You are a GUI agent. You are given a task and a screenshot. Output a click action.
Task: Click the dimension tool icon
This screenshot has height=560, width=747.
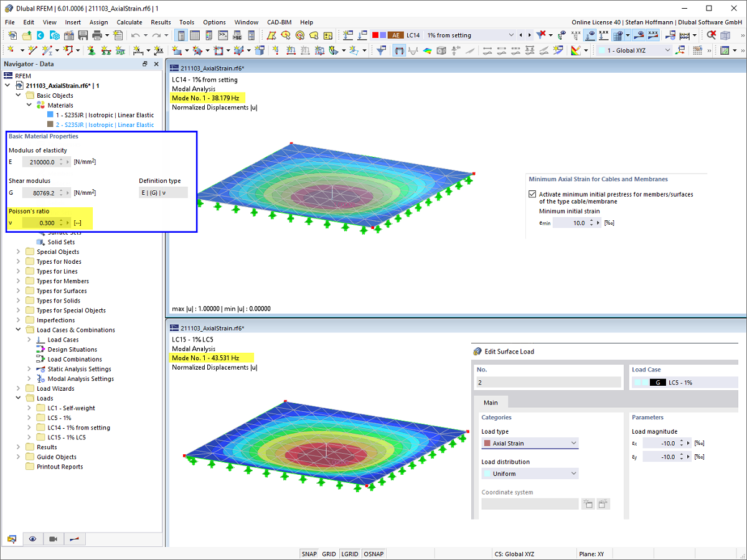coord(137,50)
